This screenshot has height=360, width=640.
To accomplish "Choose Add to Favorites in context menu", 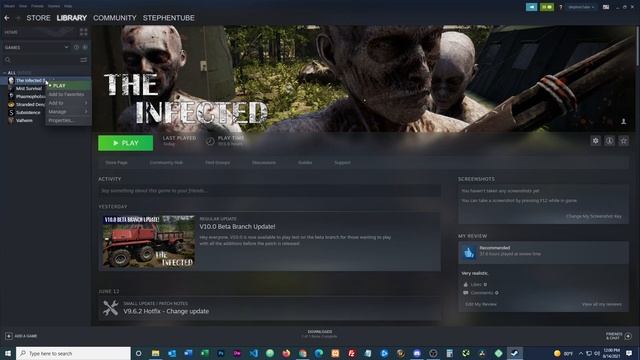I will (x=68, y=94).
